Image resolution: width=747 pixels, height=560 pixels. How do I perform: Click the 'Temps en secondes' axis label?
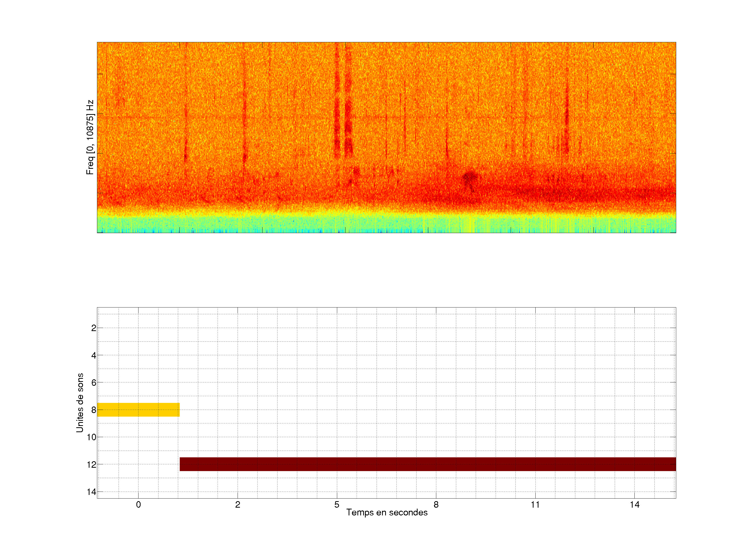(387, 512)
